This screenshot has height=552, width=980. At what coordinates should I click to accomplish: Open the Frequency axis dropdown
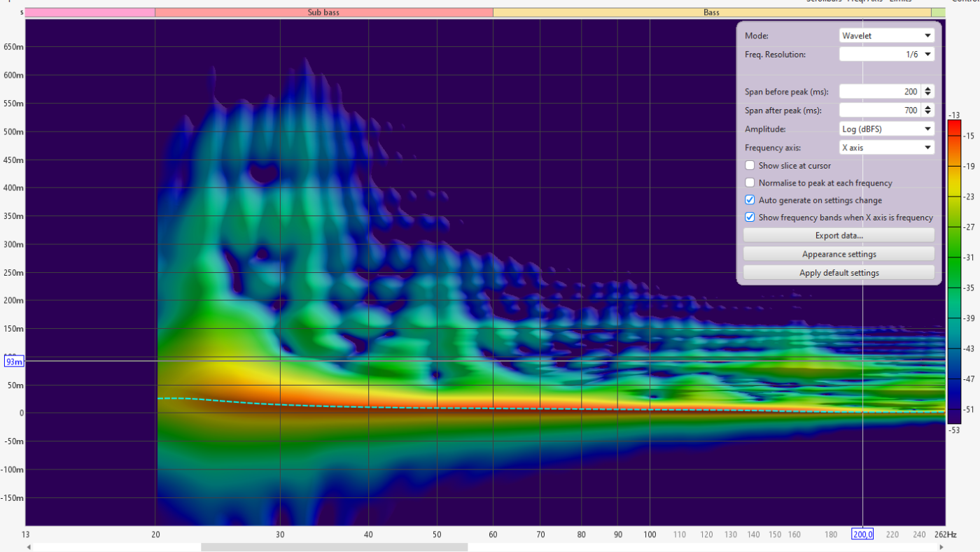click(x=886, y=148)
